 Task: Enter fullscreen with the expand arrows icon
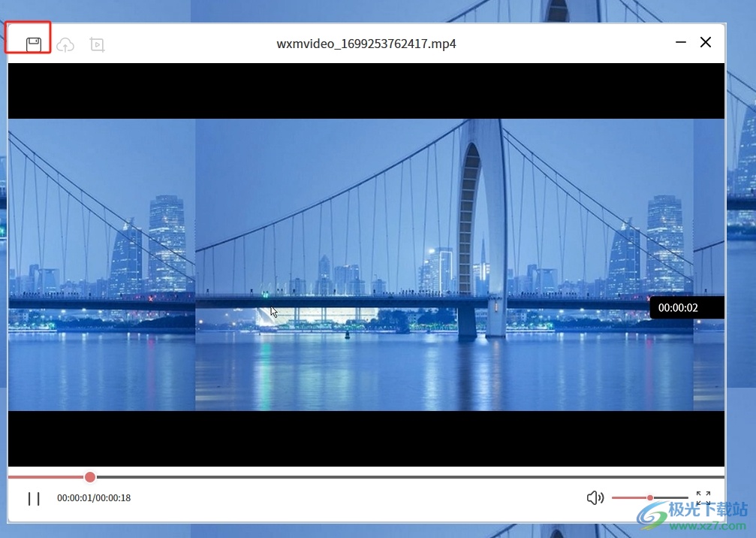(x=703, y=497)
